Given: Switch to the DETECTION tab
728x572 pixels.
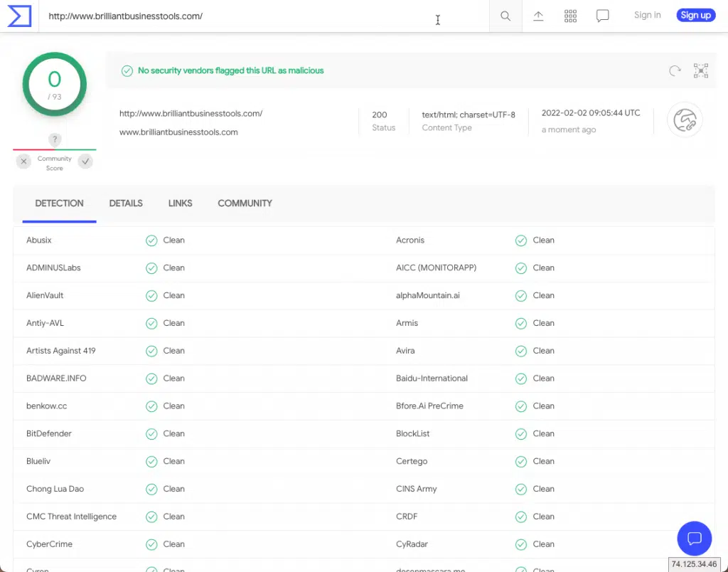Looking at the screenshot, I should coord(60,203).
